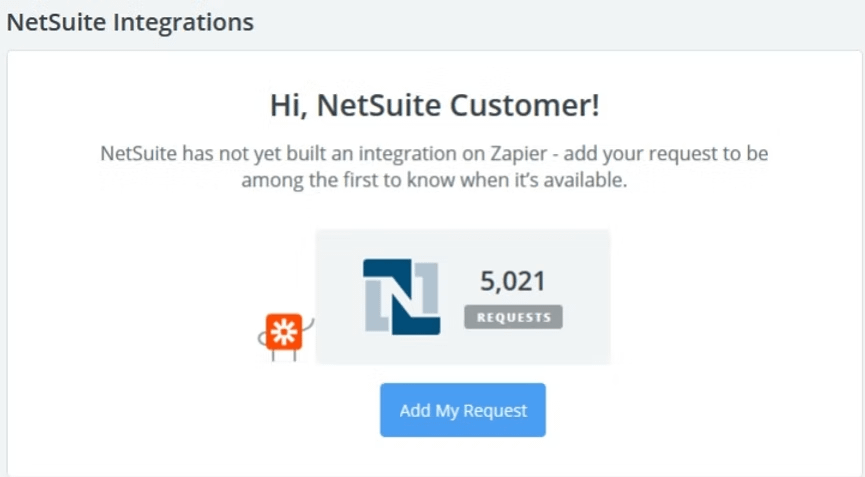Click the gray REQUESTS badge
The width and height of the screenshot is (865, 477).
tap(513, 317)
